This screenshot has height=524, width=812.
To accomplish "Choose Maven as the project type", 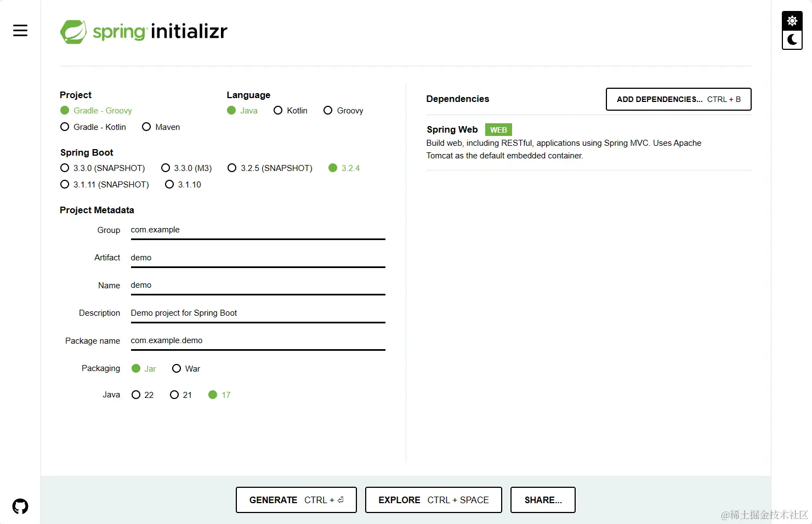I will tap(161, 127).
